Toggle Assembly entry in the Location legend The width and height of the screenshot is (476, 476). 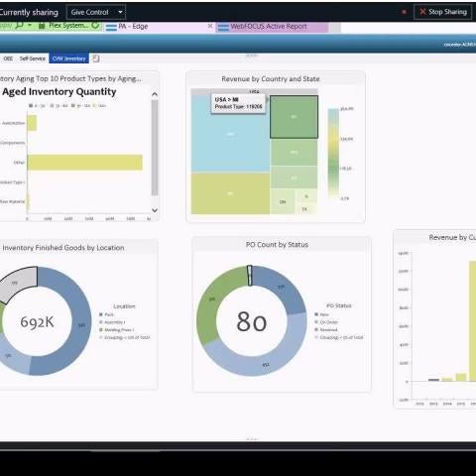[x=112, y=322]
